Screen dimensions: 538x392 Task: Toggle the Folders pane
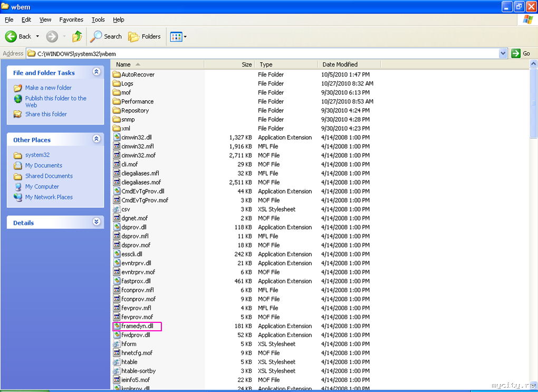click(145, 36)
